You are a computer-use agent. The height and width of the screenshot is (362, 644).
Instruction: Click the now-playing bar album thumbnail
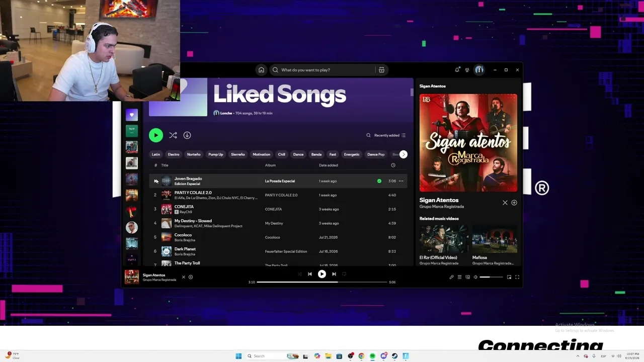132,277
